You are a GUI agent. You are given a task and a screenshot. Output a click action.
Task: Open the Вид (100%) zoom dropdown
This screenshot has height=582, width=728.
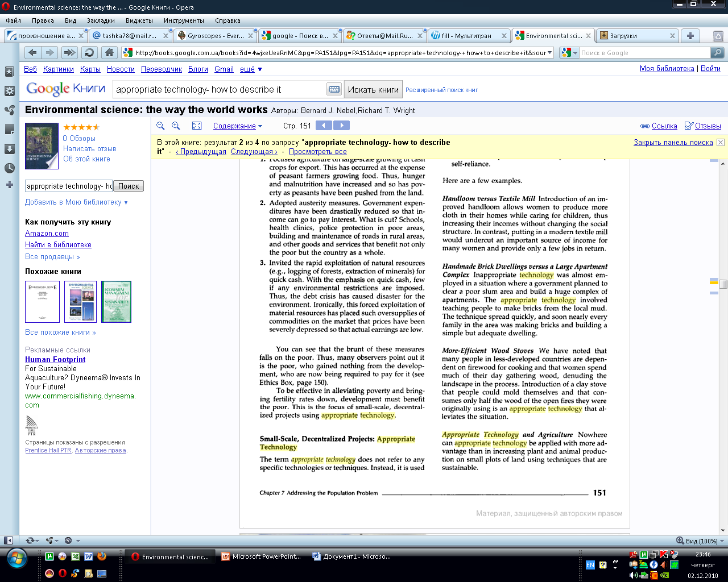pos(701,541)
